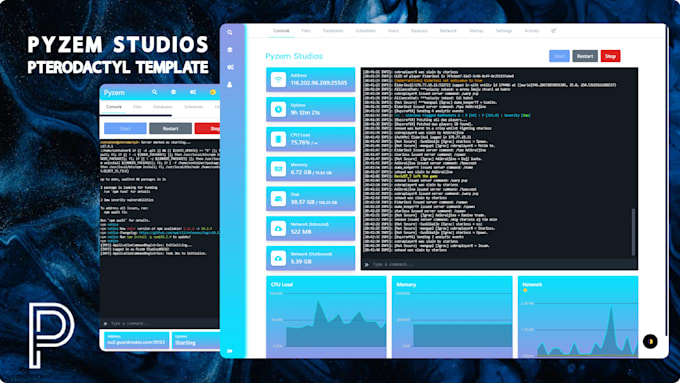Screen dimensions: 680x383
Task: Click the admin cogs icon in the small Pyzem header
Action: [x=193, y=92]
